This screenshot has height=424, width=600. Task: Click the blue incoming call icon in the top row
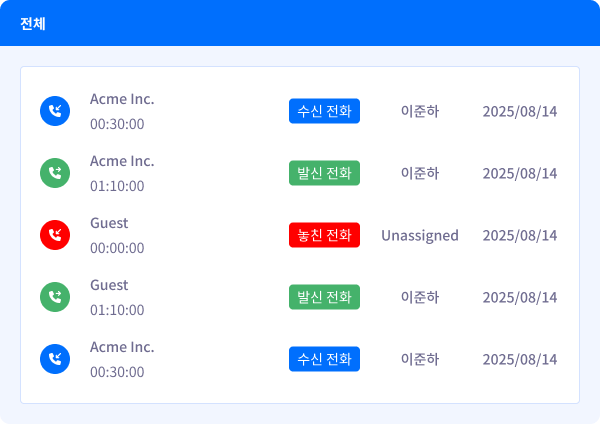point(54,111)
